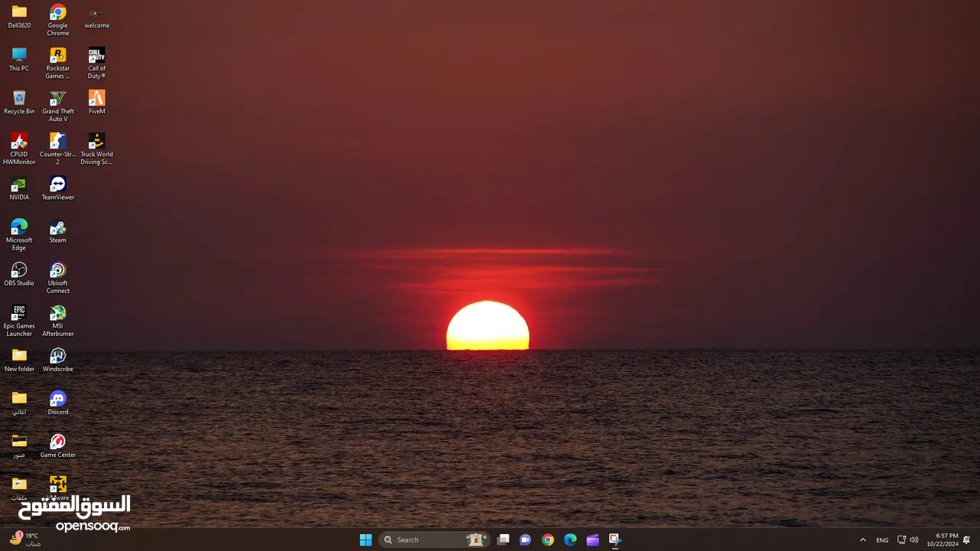Switch the ENG input language indicator
980x551 pixels.
(882, 540)
